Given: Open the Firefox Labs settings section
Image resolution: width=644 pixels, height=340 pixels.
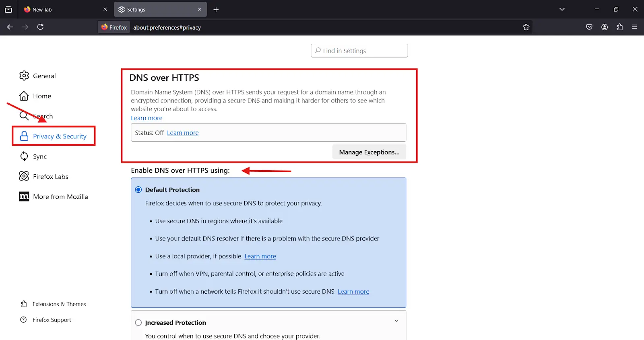Looking at the screenshot, I should (x=50, y=177).
